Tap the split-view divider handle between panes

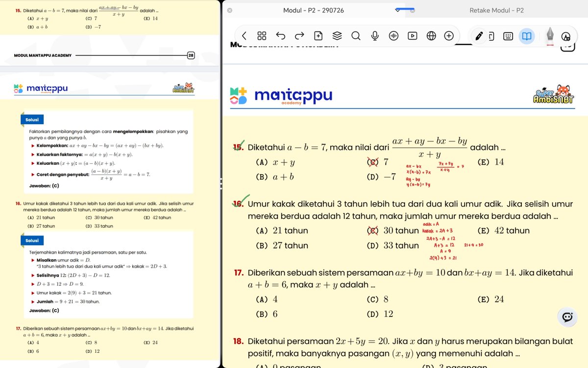click(x=221, y=184)
